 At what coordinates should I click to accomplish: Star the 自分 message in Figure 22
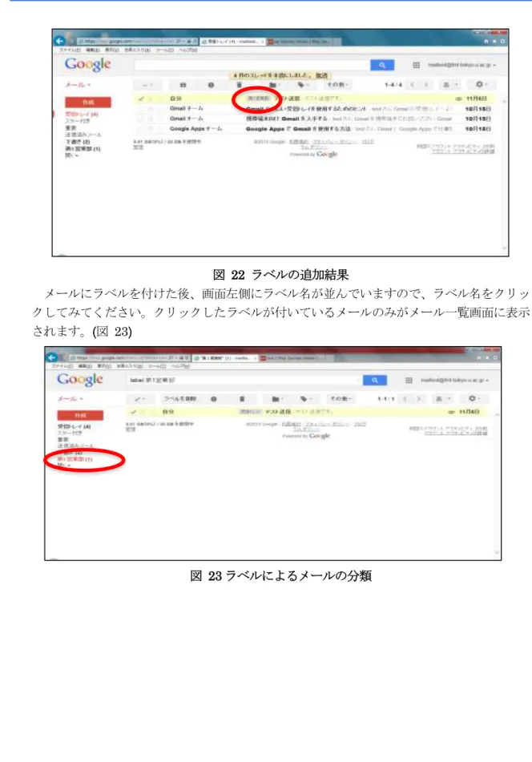tap(150, 99)
